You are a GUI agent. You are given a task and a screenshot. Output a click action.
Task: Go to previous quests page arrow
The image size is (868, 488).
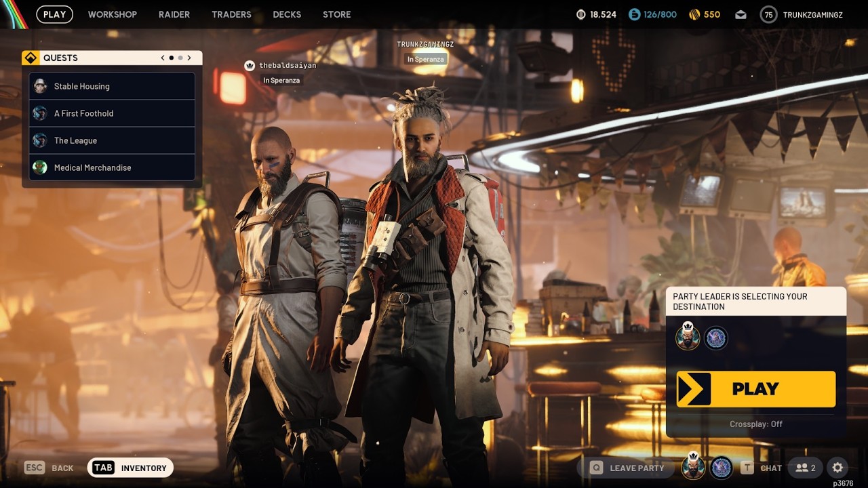[163, 58]
